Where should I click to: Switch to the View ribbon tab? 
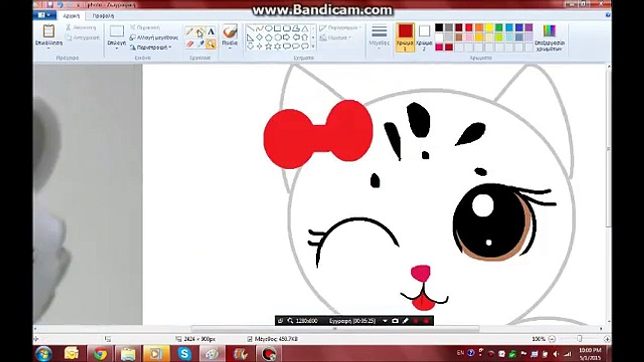point(103,16)
